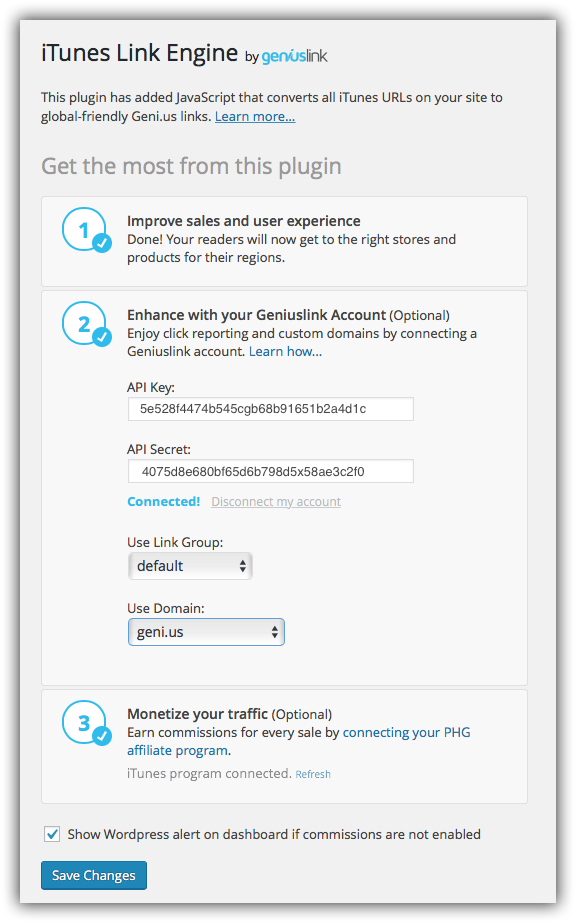Screen dimensions: 576x923
Task: Click Improve sales and user experience title
Action: (244, 221)
